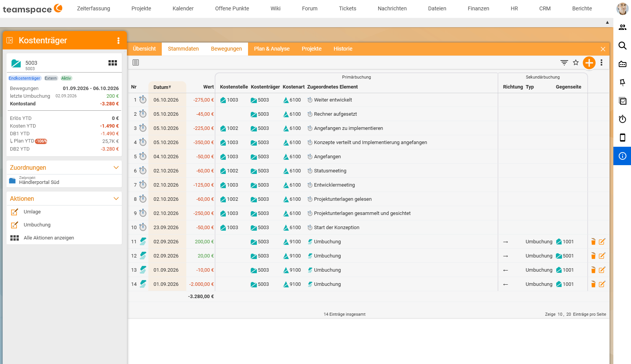Viewport: 631px width, 364px height.
Task: Delete the Umbuchung row with 200,00 €
Action: (593, 241)
